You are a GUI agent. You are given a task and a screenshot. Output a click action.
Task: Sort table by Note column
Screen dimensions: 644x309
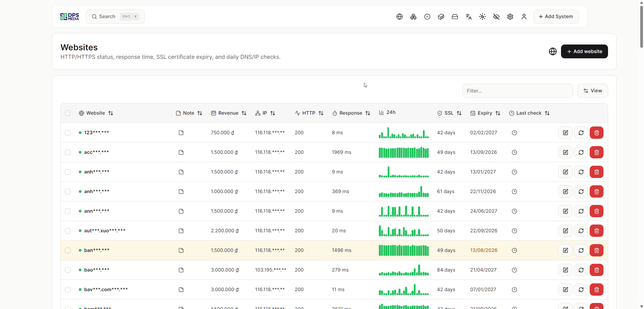[x=189, y=113]
